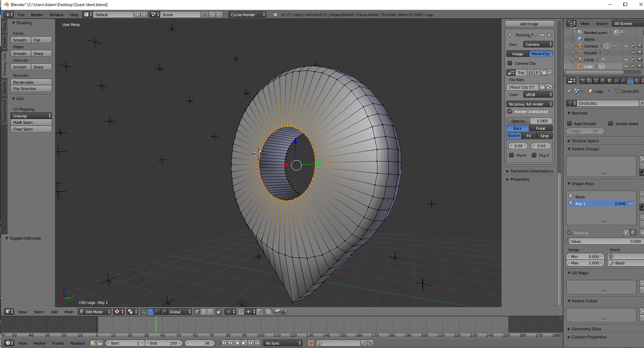Play the animation forward
This screenshot has width=644, height=348.
tap(244, 343)
